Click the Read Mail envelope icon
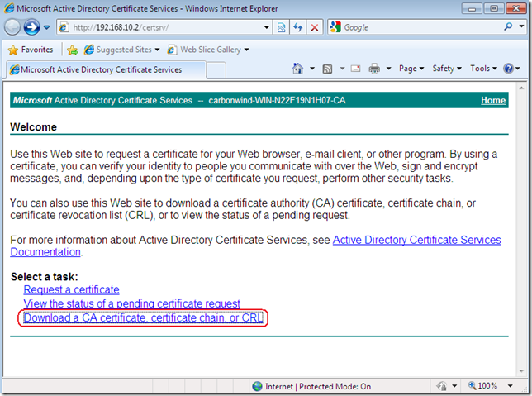Image resolution: width=532 pixels, height=396 pixels. tap(355, 69)
